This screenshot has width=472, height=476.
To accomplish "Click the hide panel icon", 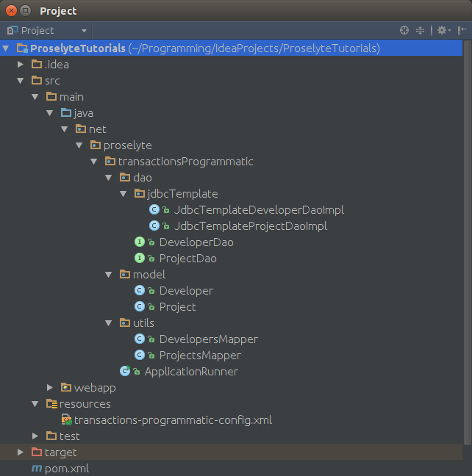I will pos(462,30).
